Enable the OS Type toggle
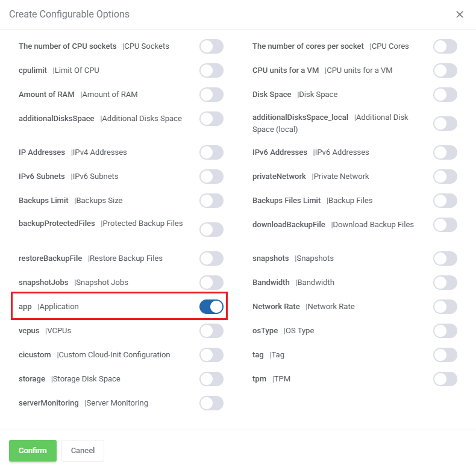476x470 pixels. [445, 331]
